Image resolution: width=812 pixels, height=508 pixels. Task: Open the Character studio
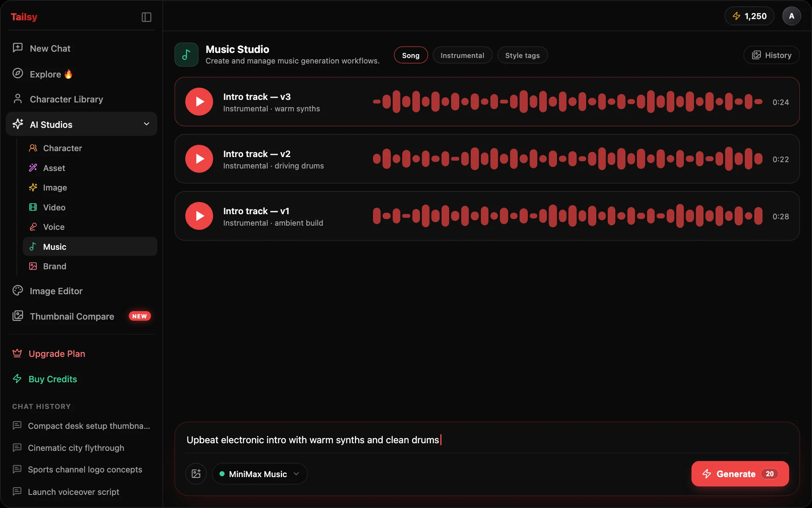[x=90, y=148]
